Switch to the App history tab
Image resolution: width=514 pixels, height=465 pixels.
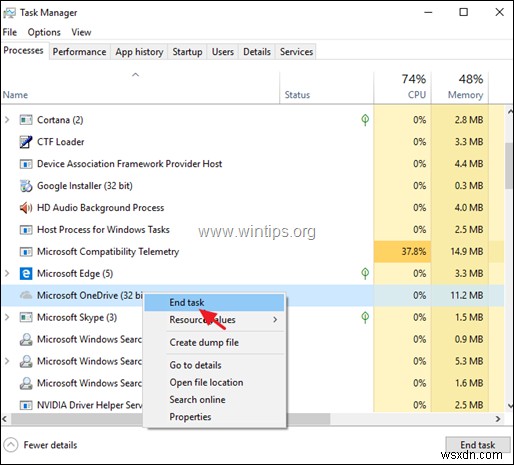tap(139, 52)
